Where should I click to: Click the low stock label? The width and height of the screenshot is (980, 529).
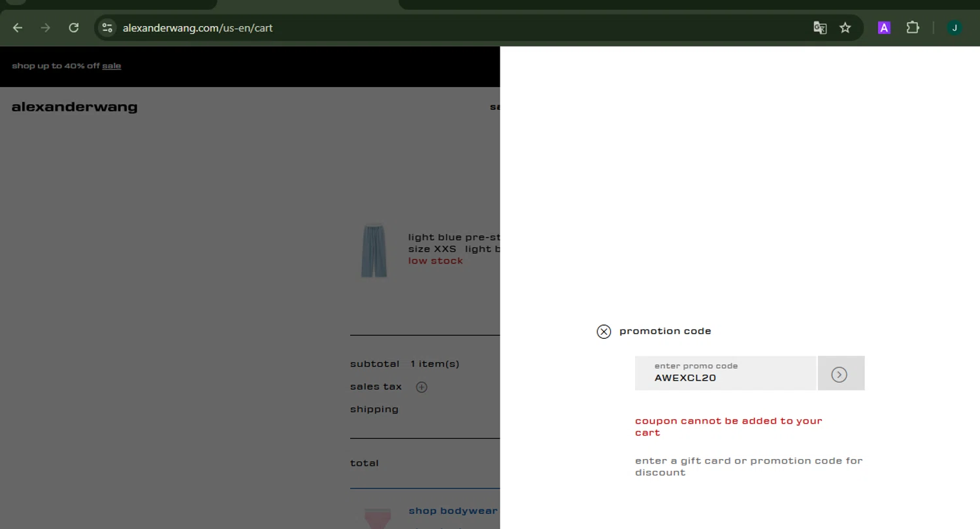[435, 261]
